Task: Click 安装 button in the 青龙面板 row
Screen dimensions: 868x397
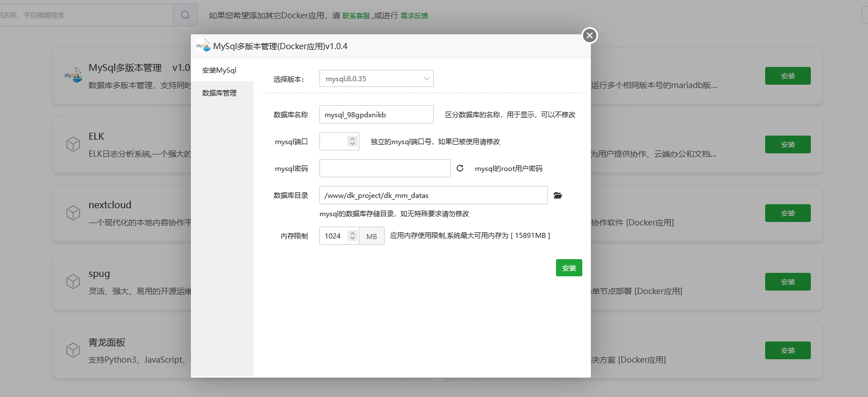Action: [x=788, y=350]
